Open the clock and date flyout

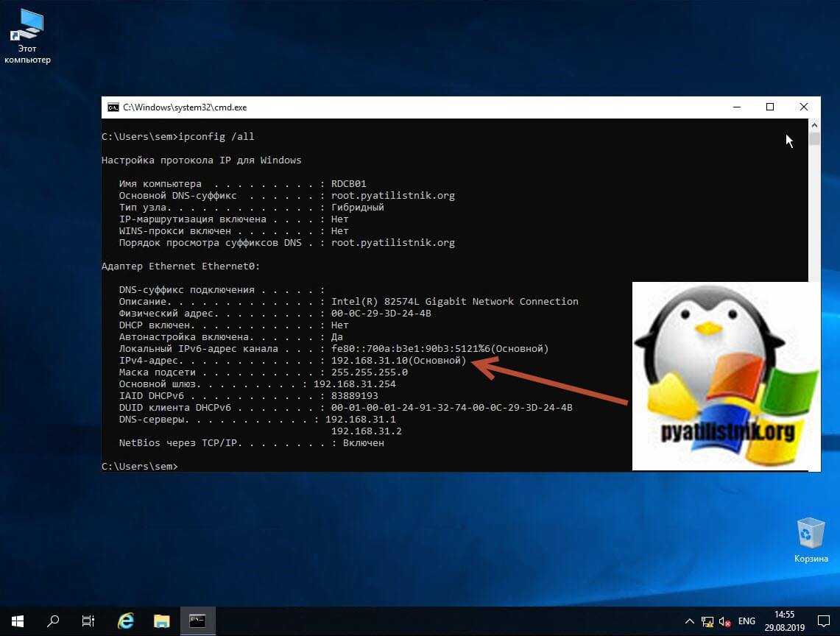coord(784,621)
